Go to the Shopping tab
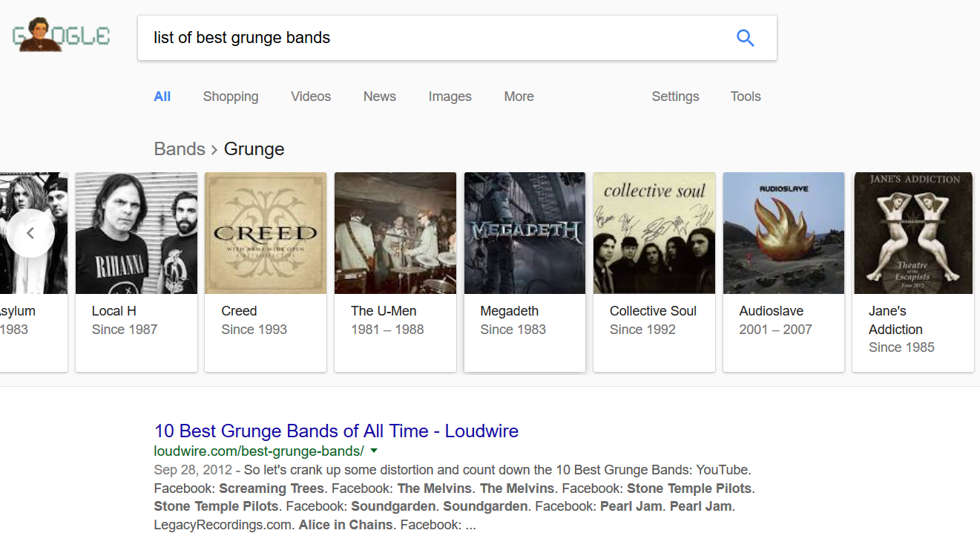The width and height of the screenshot is (980, 559). click(231, 97)
